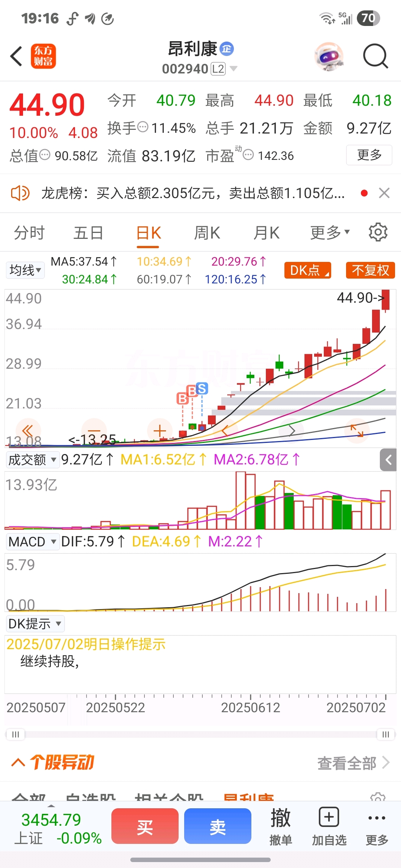The height and width of the screenshot is (868, 401).
Task: Switch to 周K tab
Action: [207, 233]
